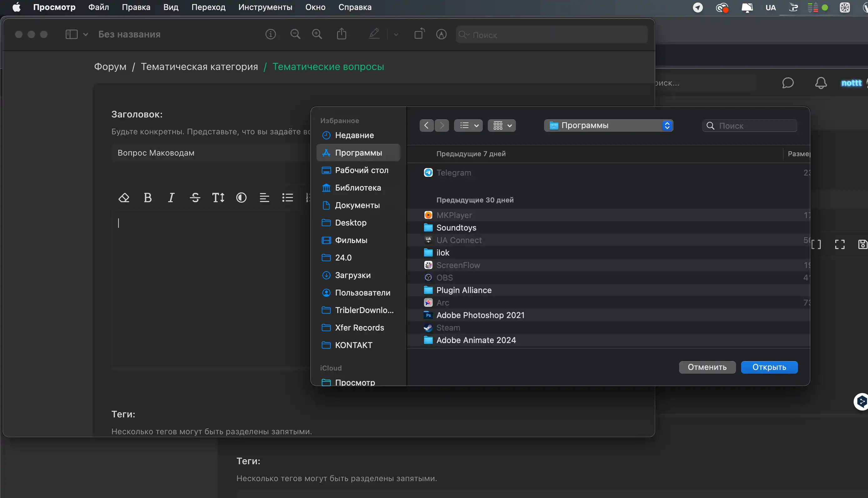The image size is (868, 498).
Task: Click the half-circle contrast icon in editor
Action: 241,198
